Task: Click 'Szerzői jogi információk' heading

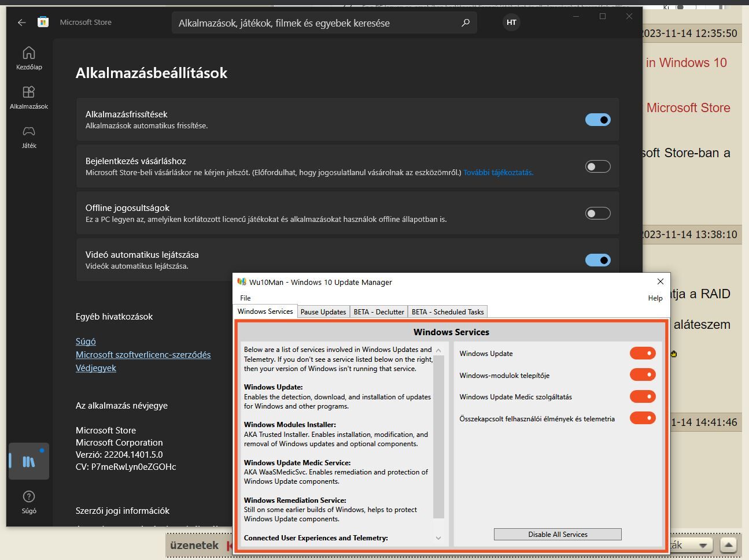Action: point(123,511)
